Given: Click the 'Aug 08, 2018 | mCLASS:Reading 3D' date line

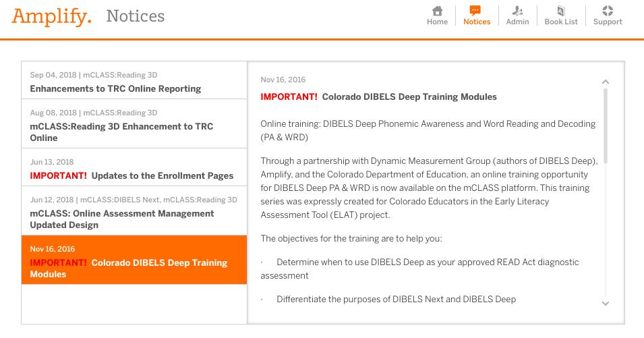Looking at the screenshot, I should 94,113.
